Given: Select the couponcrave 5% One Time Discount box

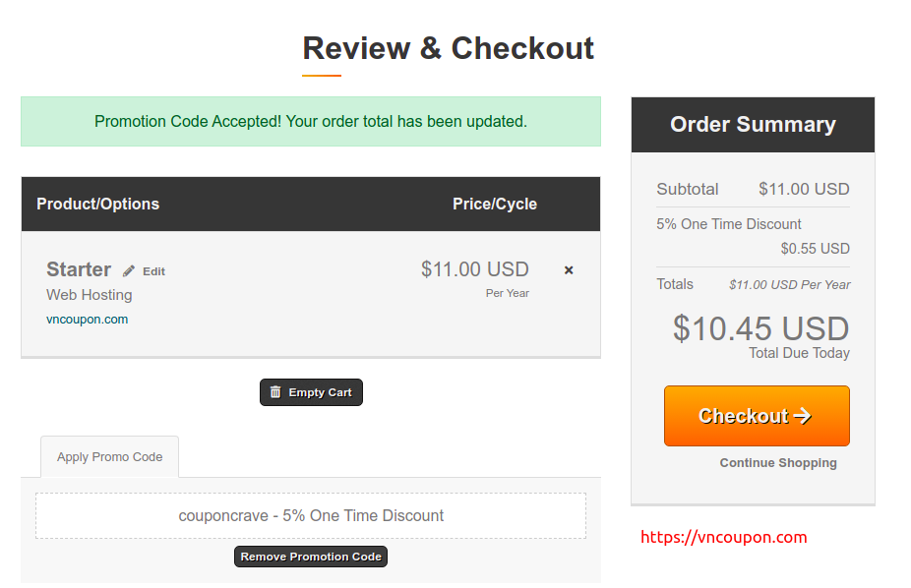Looking at the screenshot, I should point(311,515).
